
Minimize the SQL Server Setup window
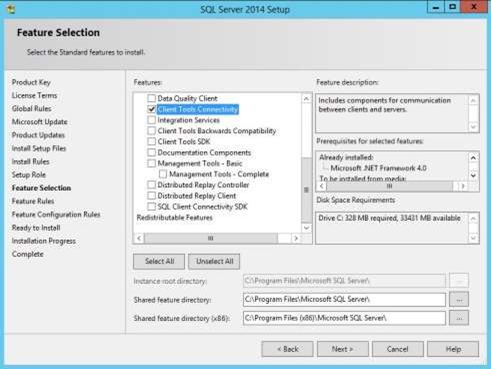click(x=435, y=7)
